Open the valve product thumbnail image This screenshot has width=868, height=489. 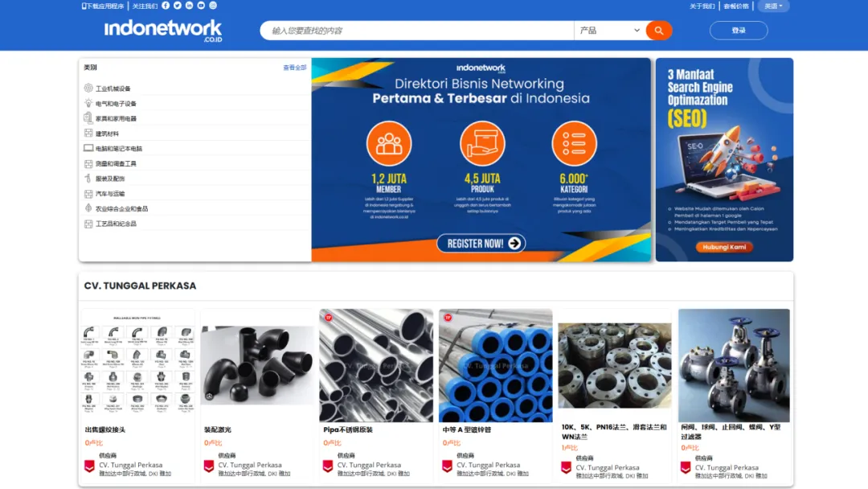point(734,365)
